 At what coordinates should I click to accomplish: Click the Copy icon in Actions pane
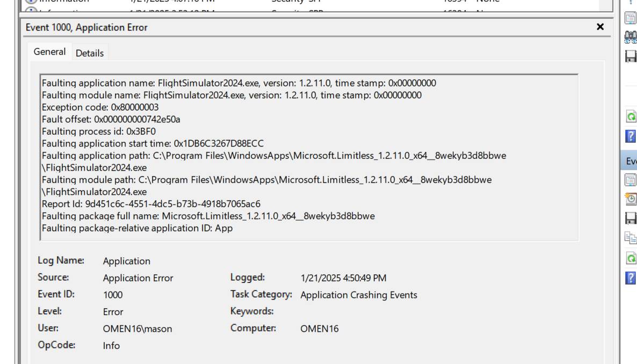coord(631,237)
